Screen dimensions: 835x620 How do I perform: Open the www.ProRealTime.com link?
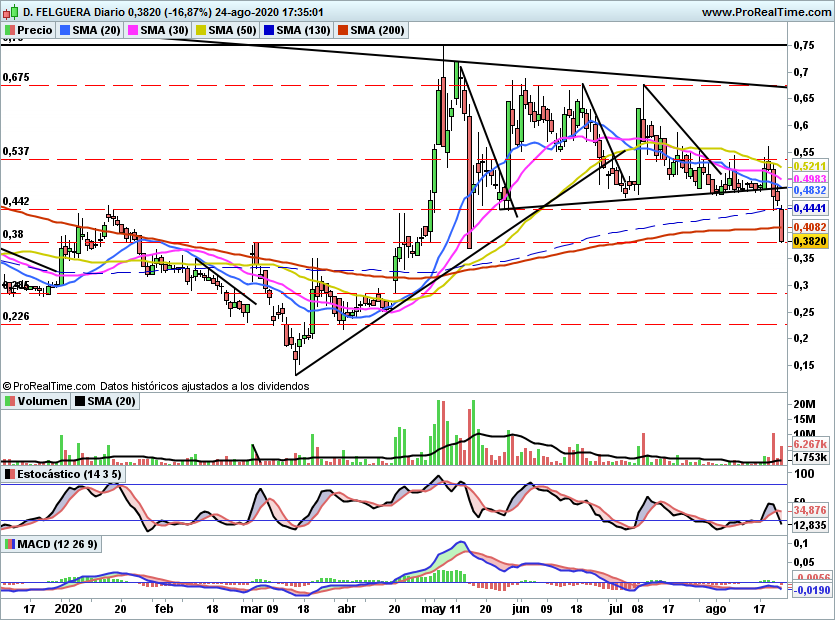[x=766, y=12]
